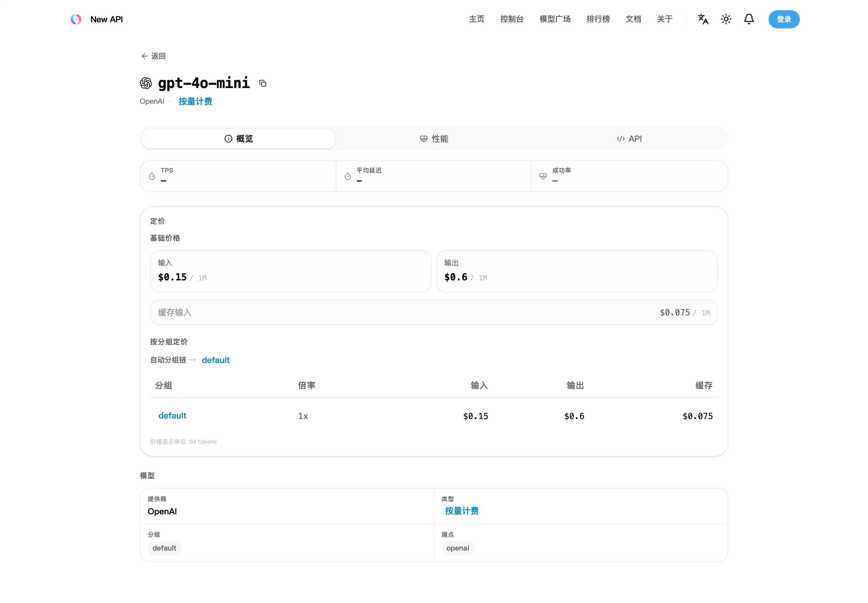The width and height of the screenshot is (868, 603).
Task: Click the $0.6 output cell in the table
Action: point(574,416)
